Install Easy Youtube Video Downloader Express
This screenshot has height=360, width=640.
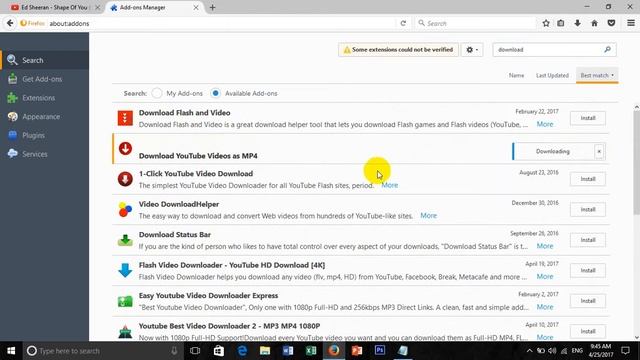click(x=588, y=301)
